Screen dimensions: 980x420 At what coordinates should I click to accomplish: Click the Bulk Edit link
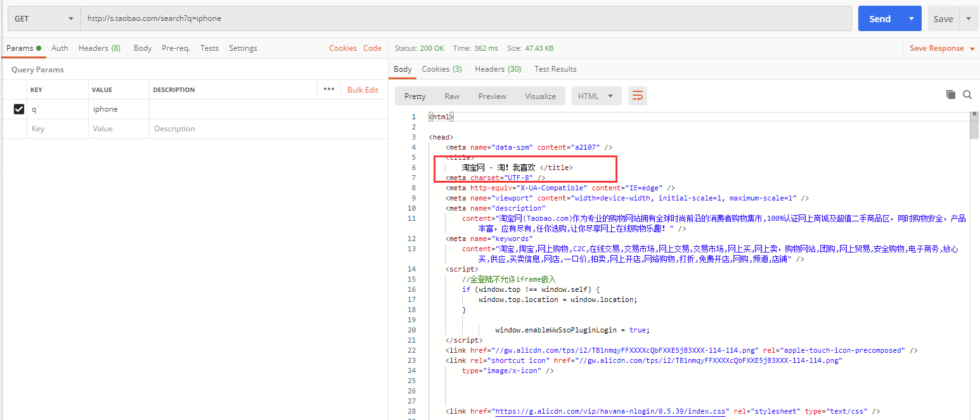363,89
